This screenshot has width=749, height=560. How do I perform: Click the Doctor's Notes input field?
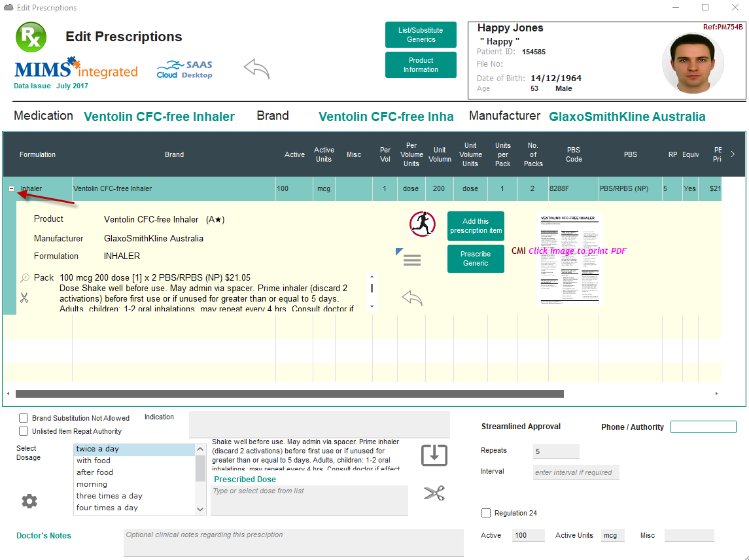(293, 543)
